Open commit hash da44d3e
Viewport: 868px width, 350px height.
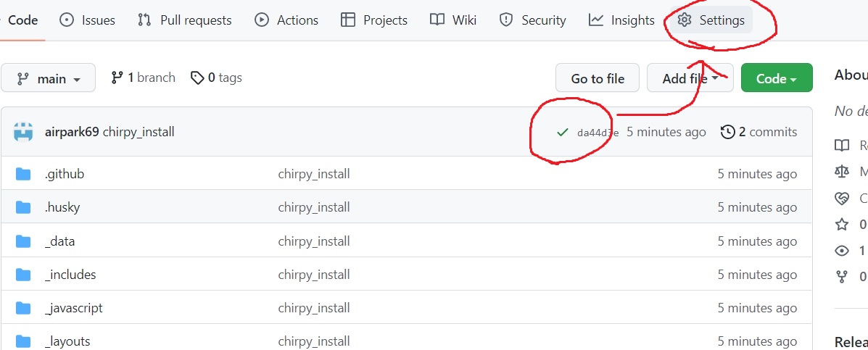(598, 133)
